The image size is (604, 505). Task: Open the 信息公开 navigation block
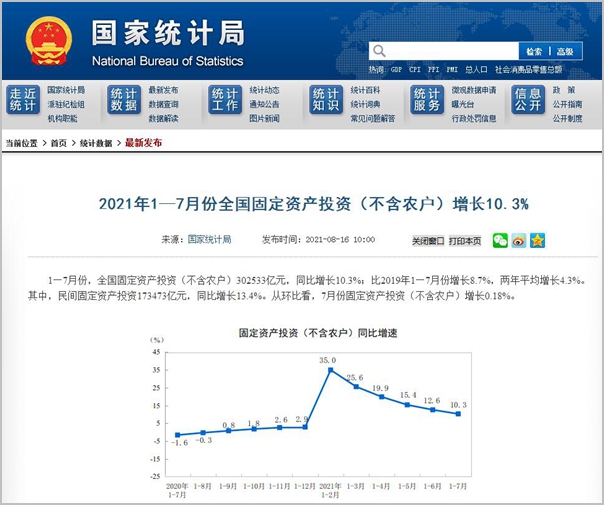pyautogui.click(x=527, y=100)
